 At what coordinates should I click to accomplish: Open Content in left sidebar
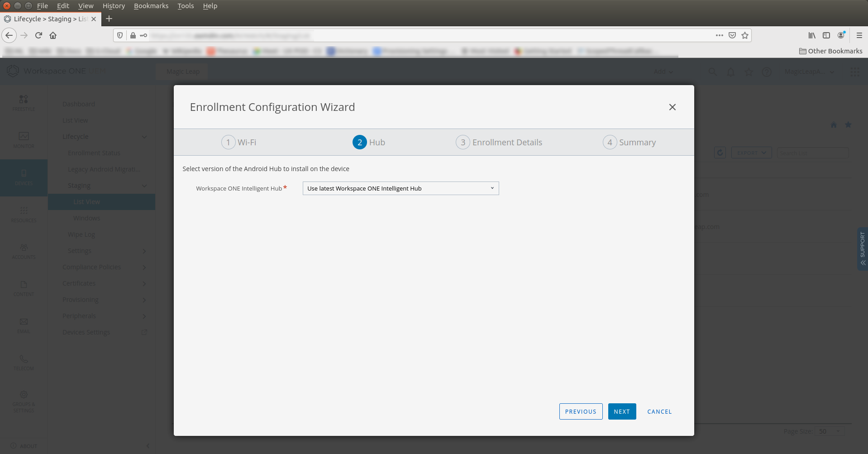pos(24,288)
